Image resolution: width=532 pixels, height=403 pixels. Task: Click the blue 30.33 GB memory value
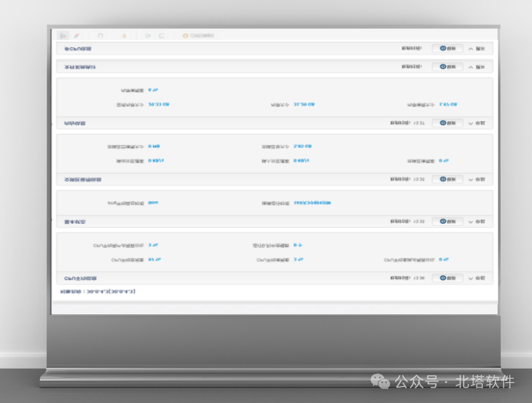click(158, 104)
